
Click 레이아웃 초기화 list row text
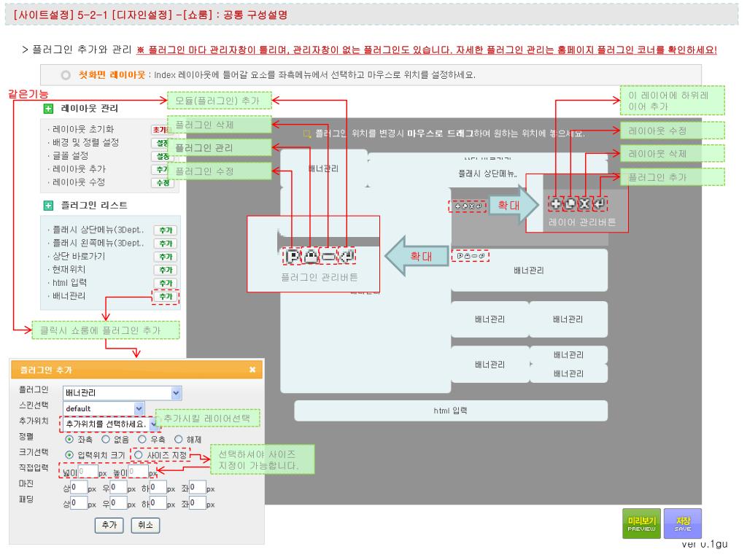83,130
